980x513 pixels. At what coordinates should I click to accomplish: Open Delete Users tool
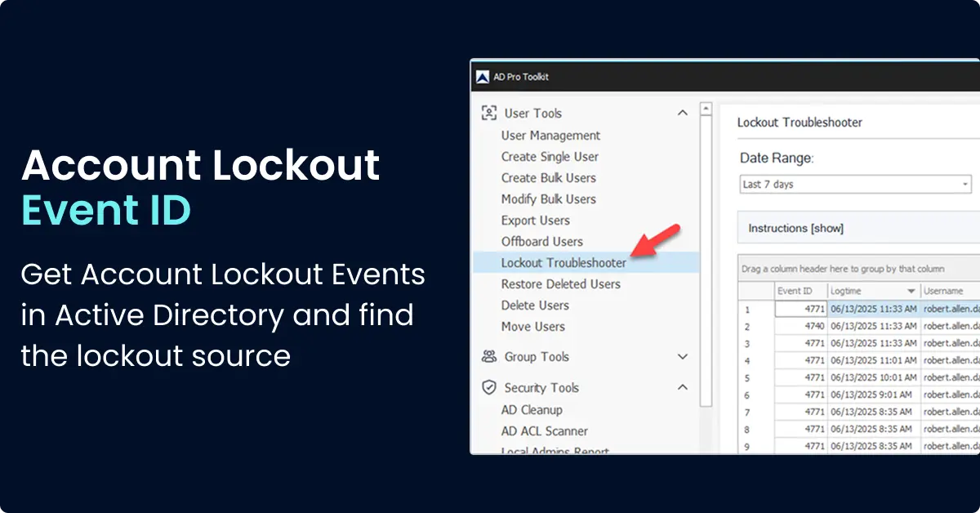tap(535, 306)
